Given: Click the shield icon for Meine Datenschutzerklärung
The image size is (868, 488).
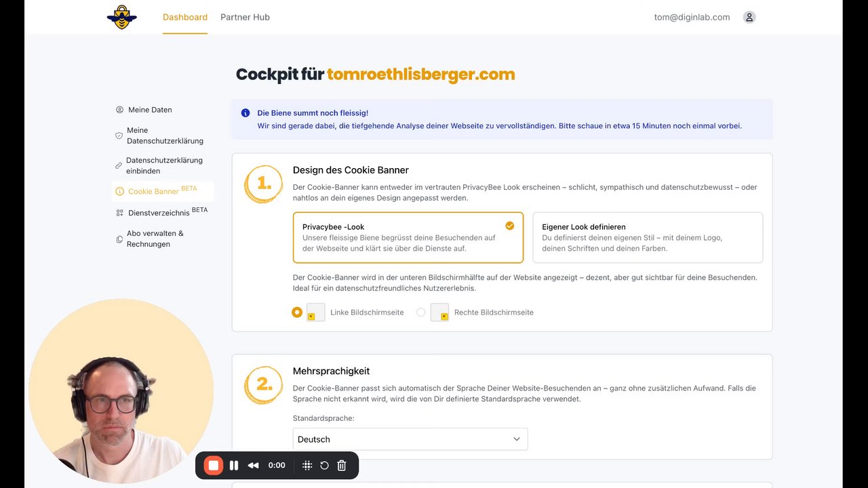Looking at the screenshot, I should pos(119,136).
